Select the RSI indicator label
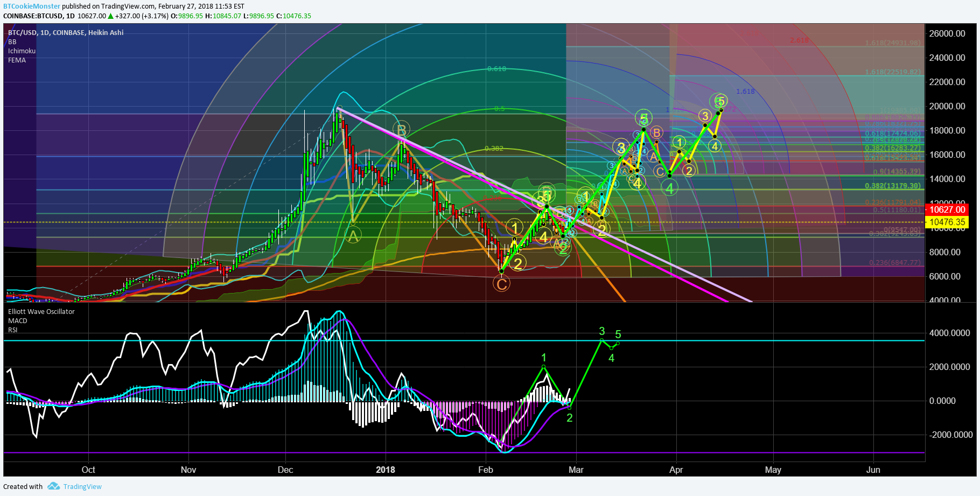 13,330
